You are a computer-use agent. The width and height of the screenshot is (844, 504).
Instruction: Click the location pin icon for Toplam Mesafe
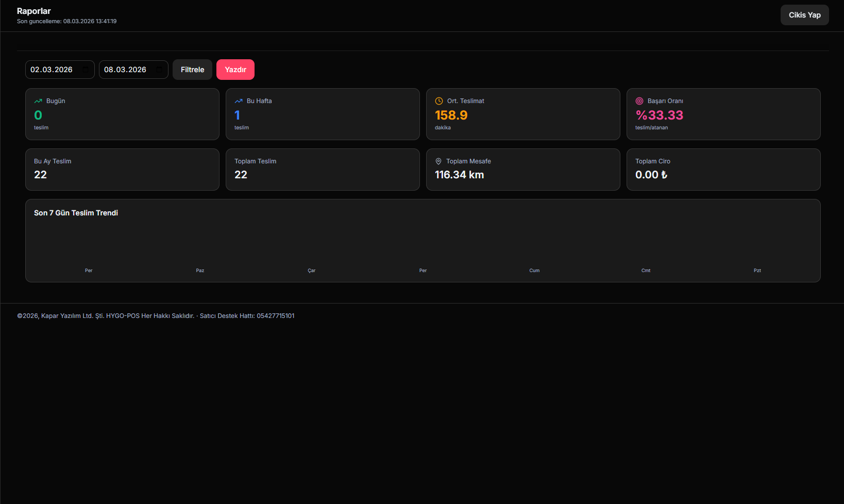[x=438, y=161]
